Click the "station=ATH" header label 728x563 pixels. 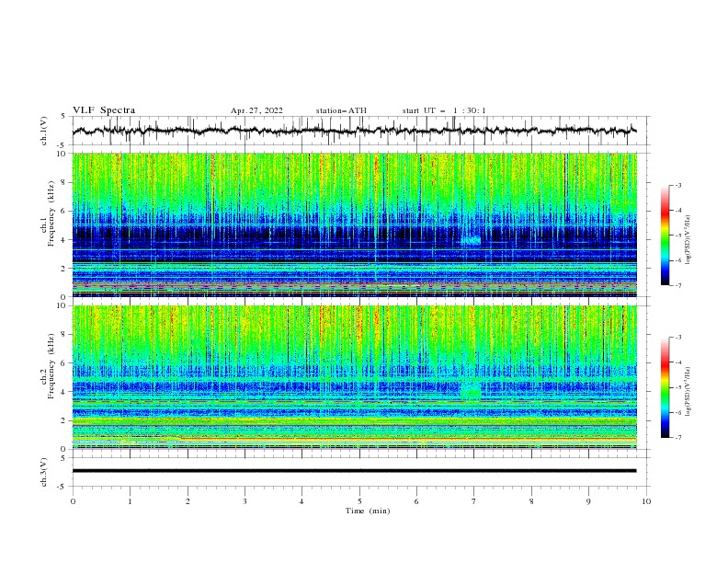(341, 110)
